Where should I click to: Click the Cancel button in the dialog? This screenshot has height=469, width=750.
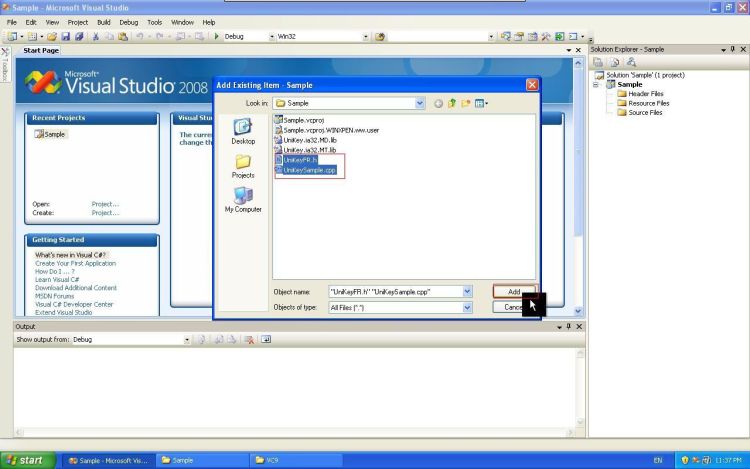(x=514, y=307)
